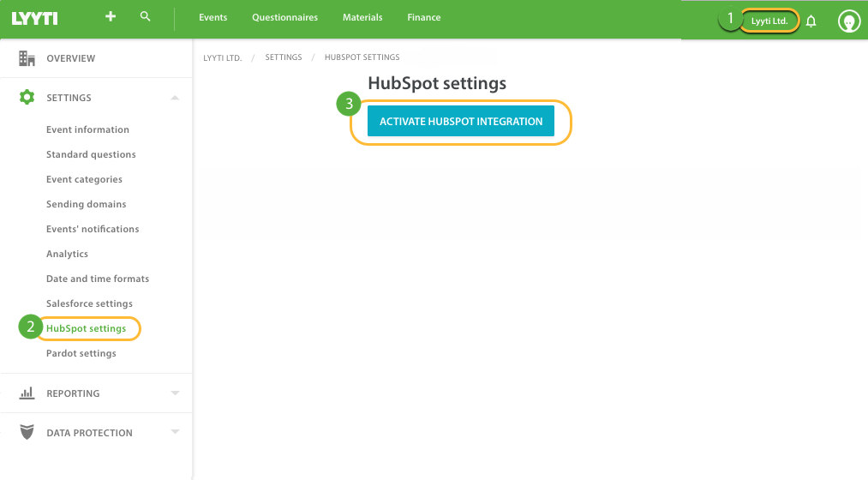This screenshot has height=480, width=868.
Task: Click HubSpot Settings breadcrumb
Action: pyautogui.click(x=362, y=57)
